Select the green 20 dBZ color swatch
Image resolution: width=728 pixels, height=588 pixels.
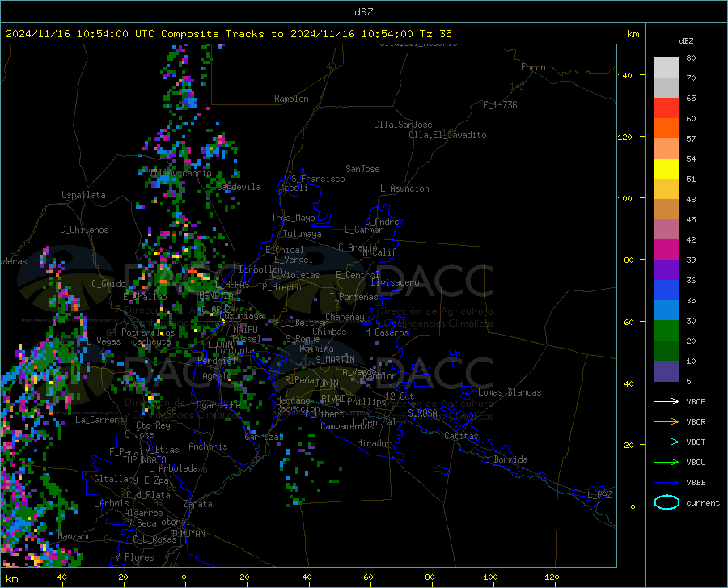coord(667,331)
